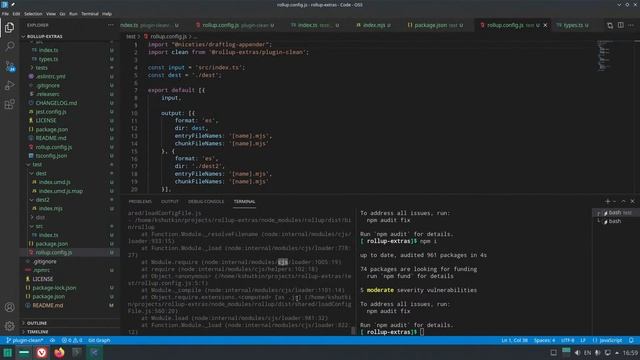The height and width of the screenshot is (360, 640).
Task: Switch to the OUTPUT panel tab
Action: 170,202
